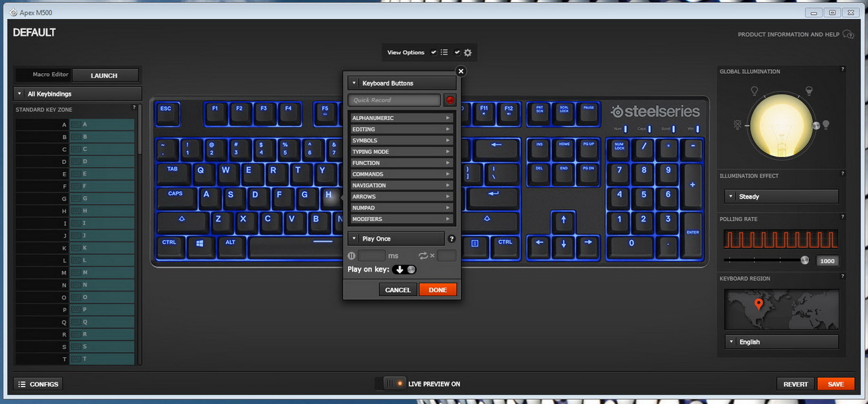Open the CONFIGS list

[39, 384]
